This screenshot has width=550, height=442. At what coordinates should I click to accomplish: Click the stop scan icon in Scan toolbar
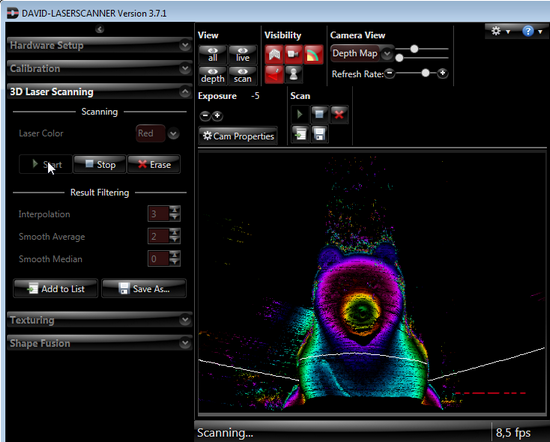pos(319,114)
